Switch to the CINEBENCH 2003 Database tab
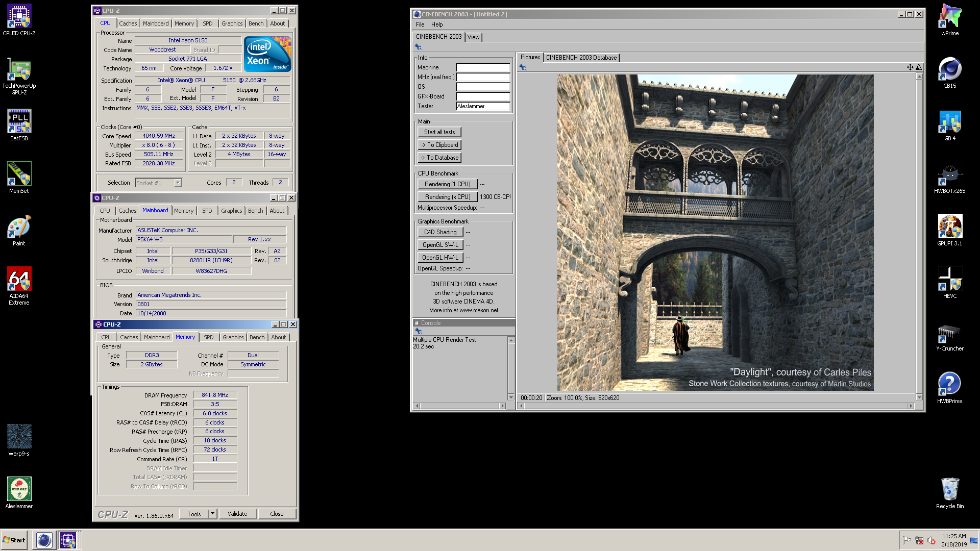980x551 pixels. tap(581, 58)
